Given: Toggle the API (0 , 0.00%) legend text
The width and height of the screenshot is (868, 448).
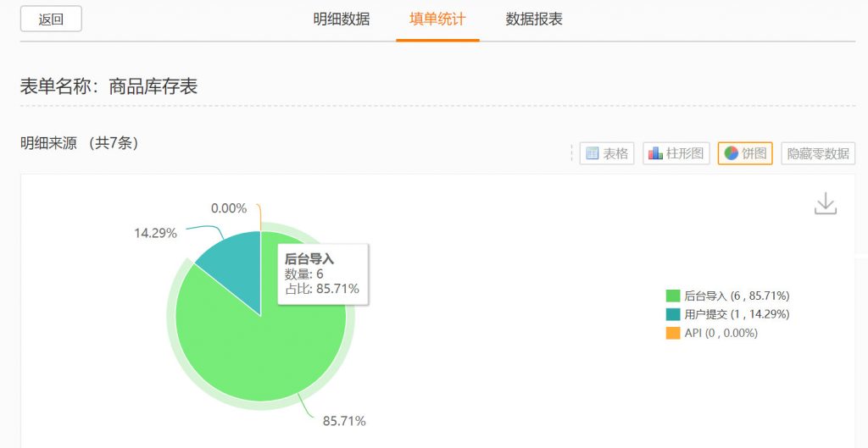Looking at the screenshot, I should click(721, 333).
